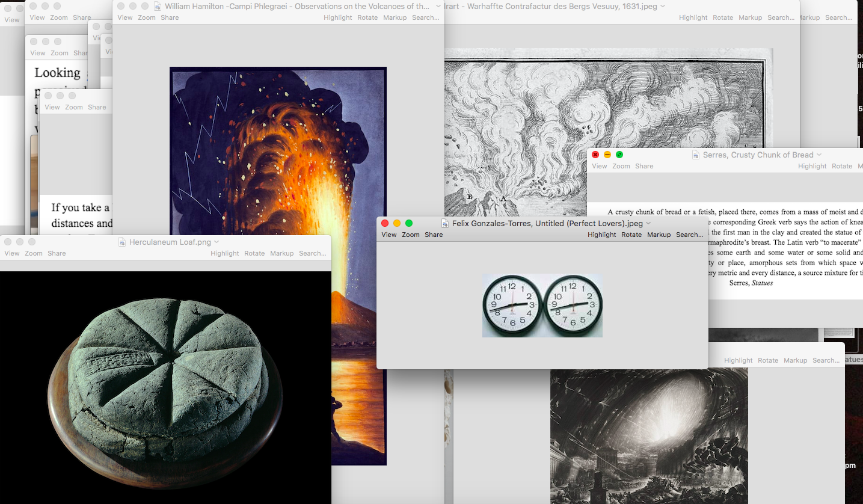Image resolution: width=863 pixels, height=504 pixels.
Task: Focus Search field in Perfect Lovers window
Action: point(689,235)
